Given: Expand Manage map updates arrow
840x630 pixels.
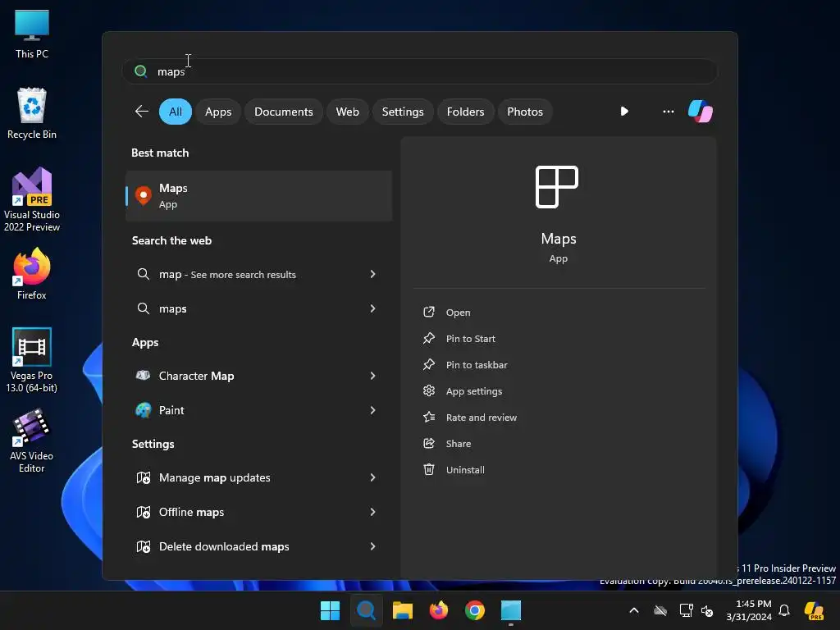Looking at the screenshot, I should (x=373, y=477).
